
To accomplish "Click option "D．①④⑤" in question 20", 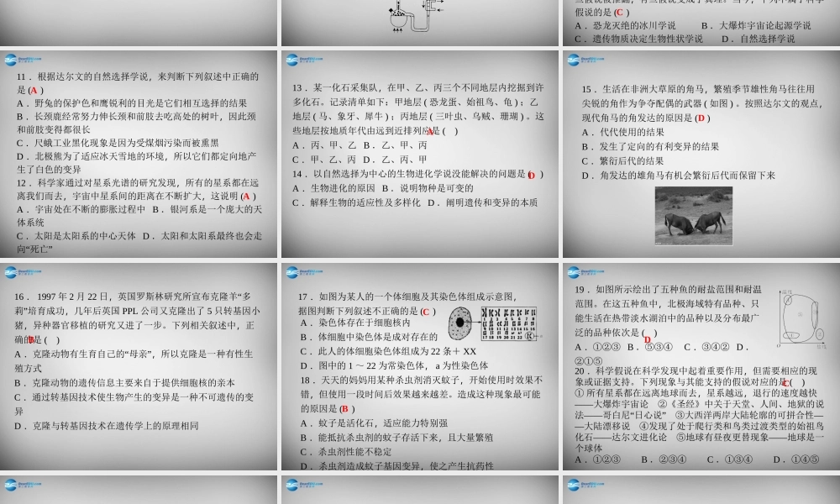I will (x=796, y=459).
